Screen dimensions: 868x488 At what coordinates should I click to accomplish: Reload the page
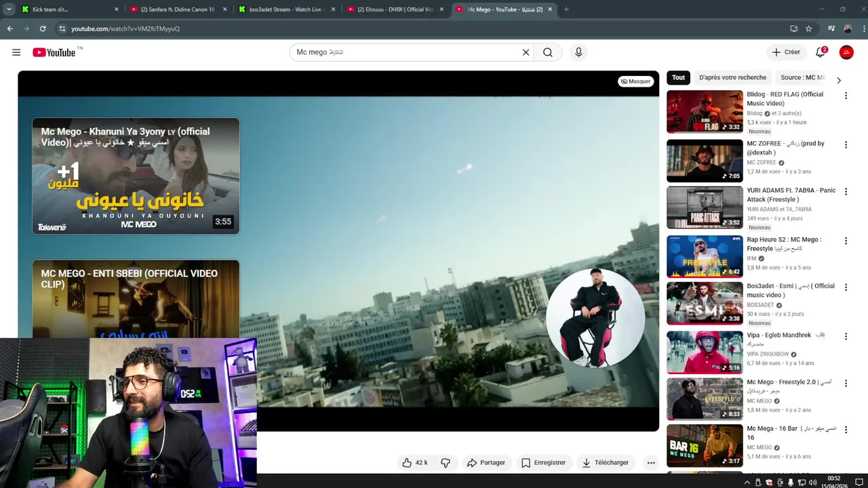click(x=43, y=28)
